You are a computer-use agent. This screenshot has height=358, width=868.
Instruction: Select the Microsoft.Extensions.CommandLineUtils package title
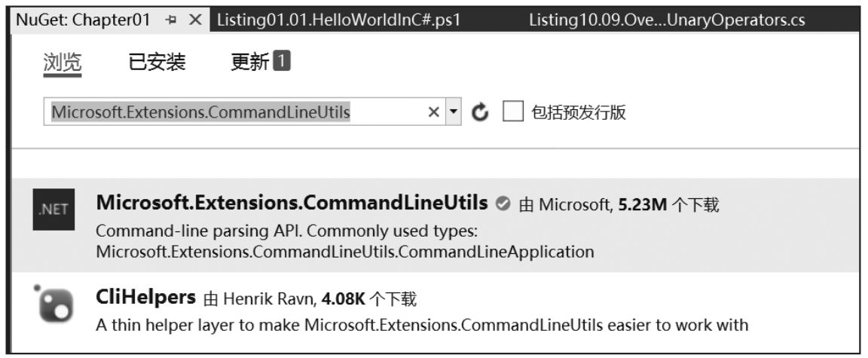point(292,203)
